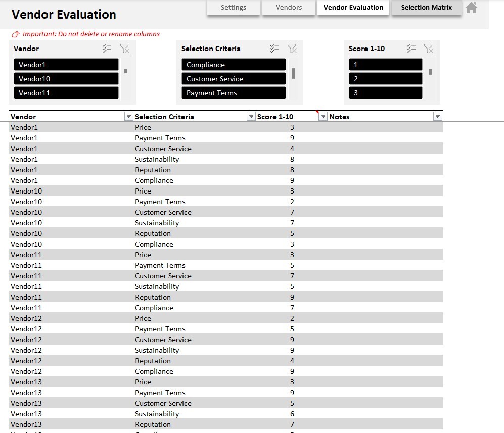Select Compliance in the Selection Criteria slicer
Screen dimensions: 504x433
233,64
